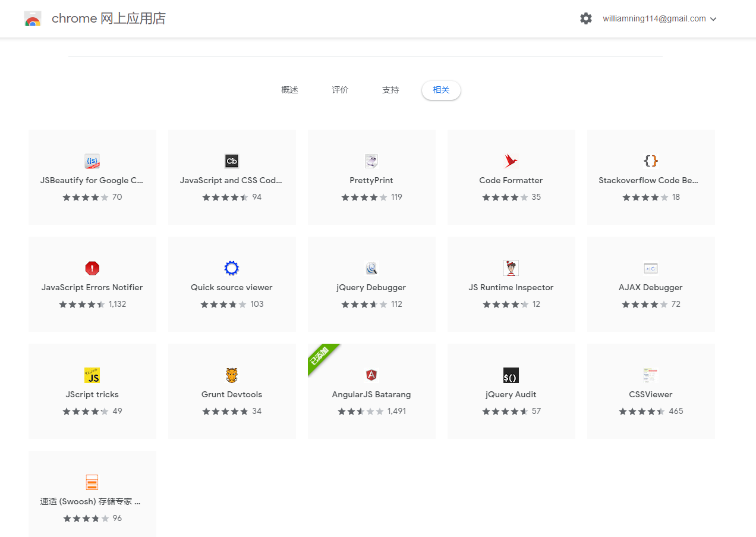
Task: Select the 相关 tab
Action: [x=441, y=90]
